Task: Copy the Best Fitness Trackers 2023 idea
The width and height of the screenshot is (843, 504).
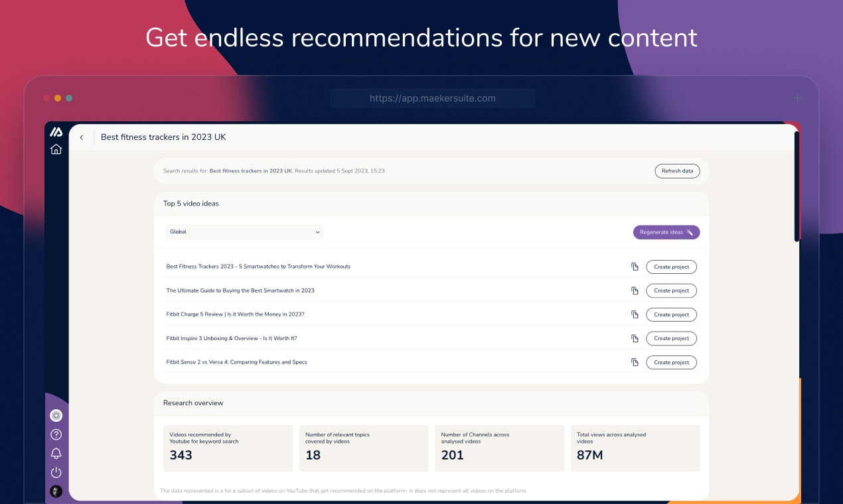Action: 635,267
